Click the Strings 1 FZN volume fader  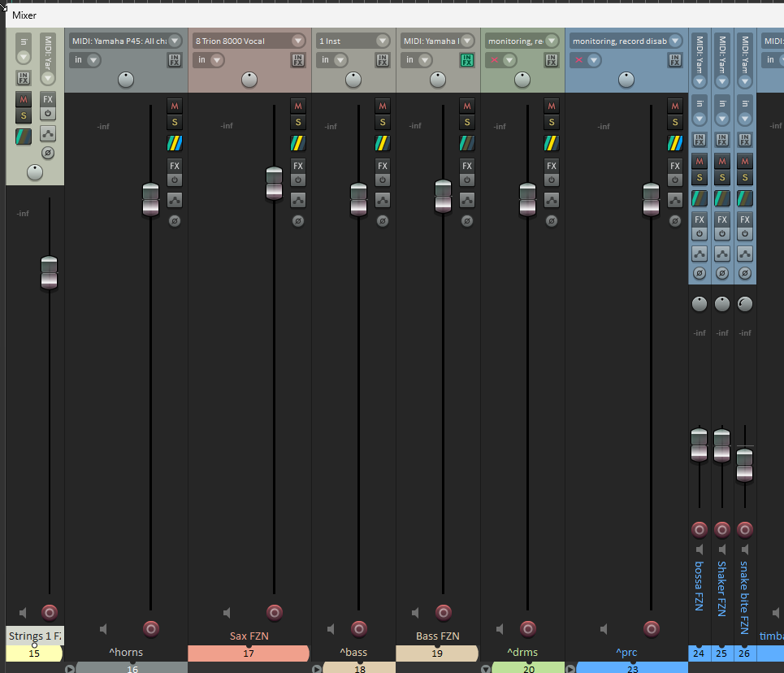pyautogui.click(x=49, y=273)
